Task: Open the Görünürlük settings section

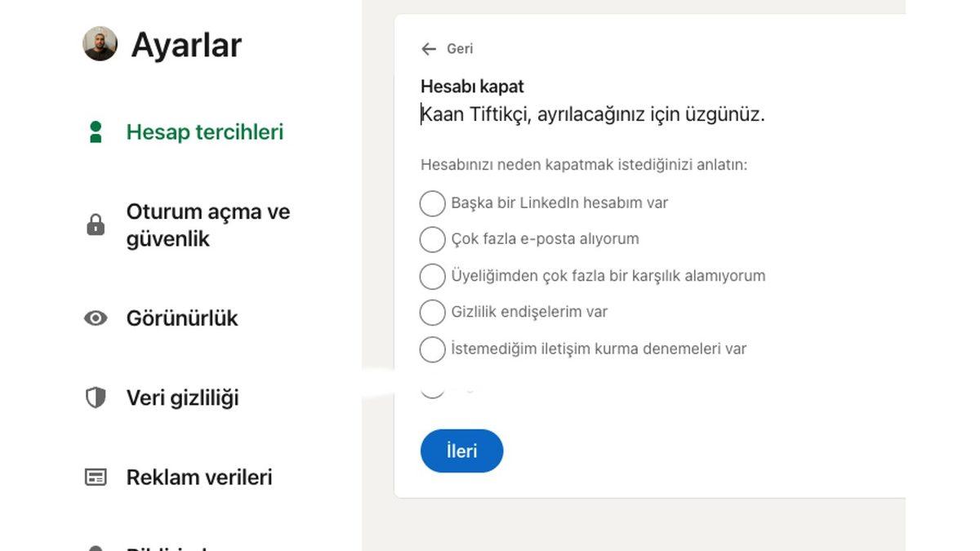Action: 183,318
